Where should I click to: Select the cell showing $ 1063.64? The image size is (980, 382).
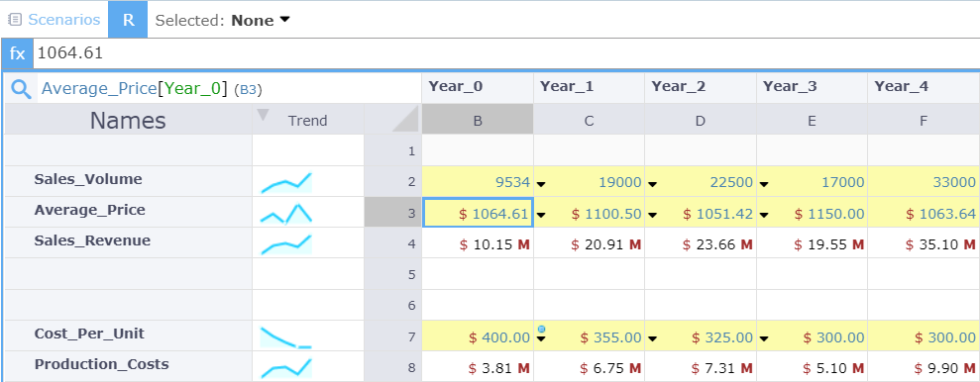(x=924, y=213)
